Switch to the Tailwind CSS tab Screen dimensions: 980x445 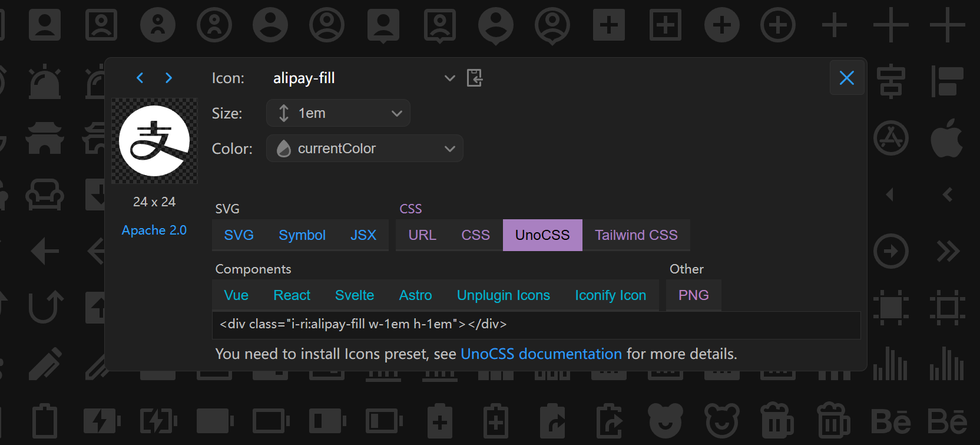click(636, 235)
